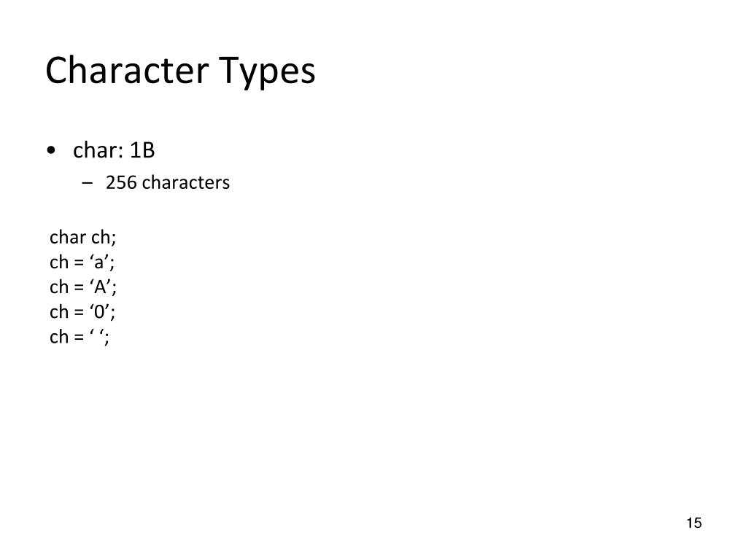Click the ch = '0'; code line
Screen dimensions: 747x560
click(x=82, y=312)
